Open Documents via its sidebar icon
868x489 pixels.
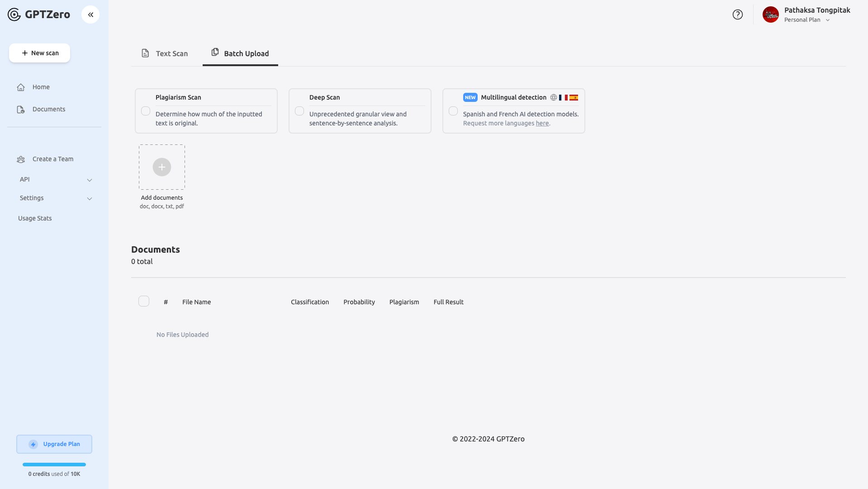[x=21, y=110]
